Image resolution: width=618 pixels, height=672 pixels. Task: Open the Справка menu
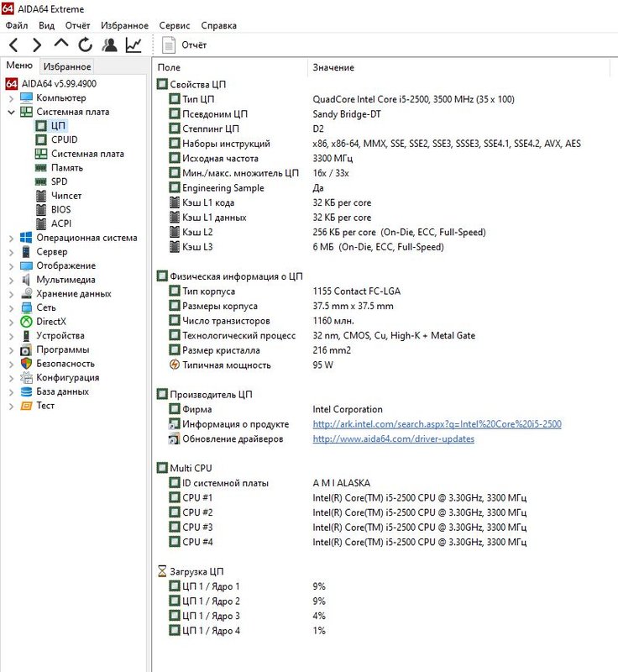point(218,26)
